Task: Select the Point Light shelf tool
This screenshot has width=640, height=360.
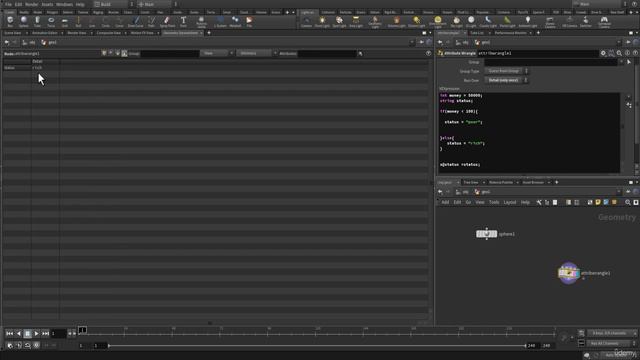Action: click(x=322, y=22)
